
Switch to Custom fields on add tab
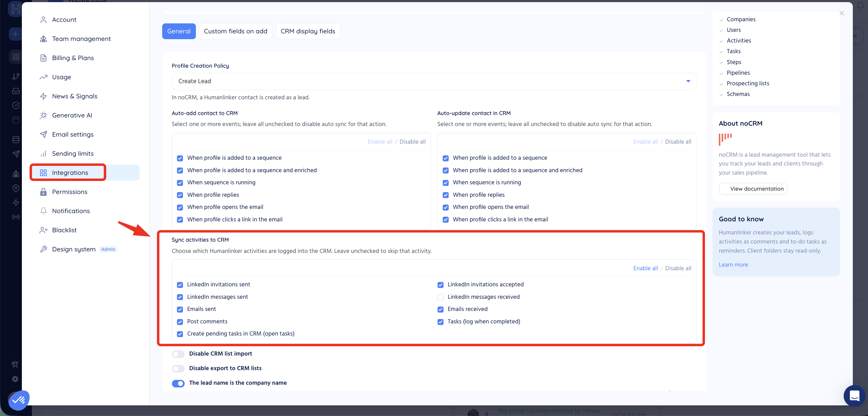(235, 31)
